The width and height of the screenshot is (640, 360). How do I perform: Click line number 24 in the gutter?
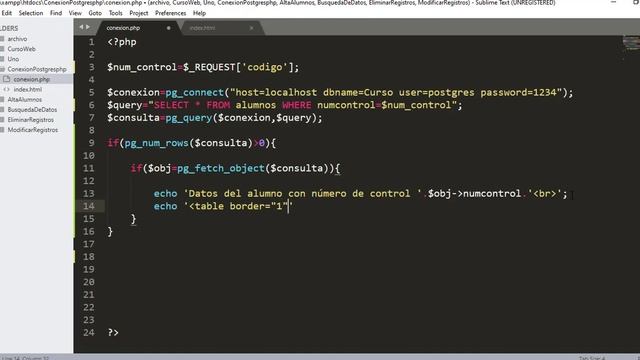(x=89, y=333)
